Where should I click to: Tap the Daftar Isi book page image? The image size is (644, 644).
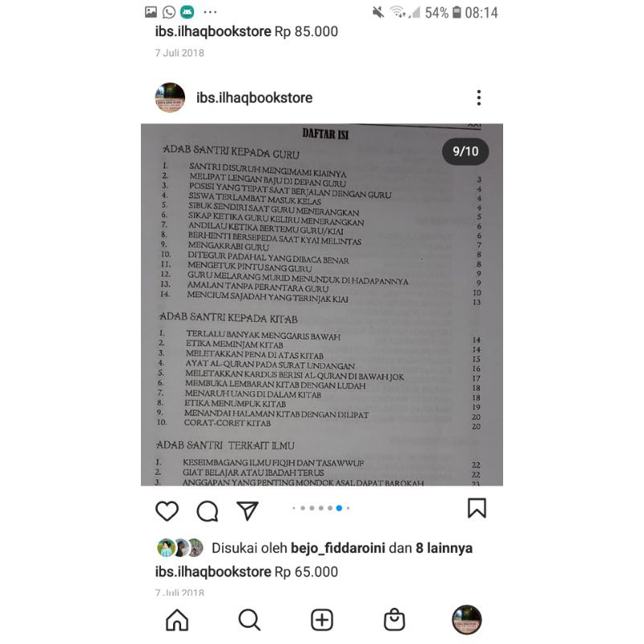pyautogui.click(x=322, y=305)
